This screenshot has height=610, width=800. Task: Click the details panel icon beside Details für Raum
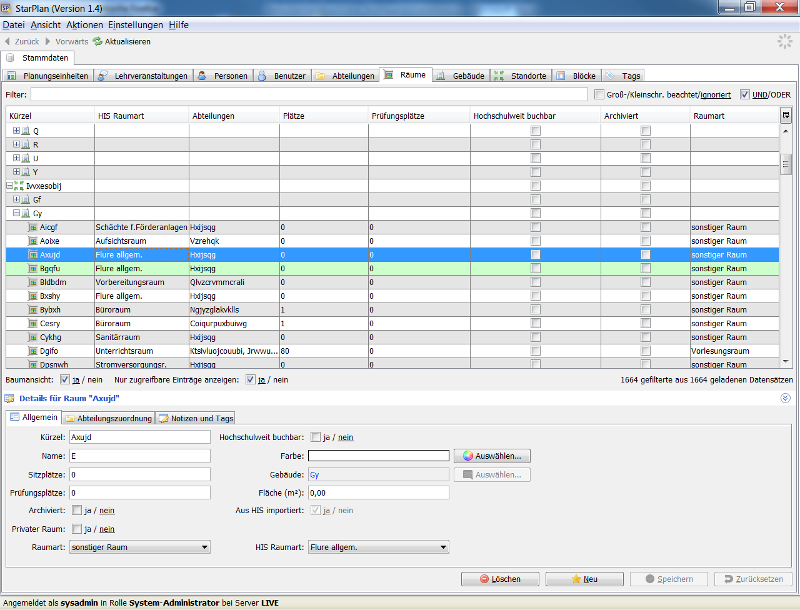pyautogui.click(x=9, y=398)
